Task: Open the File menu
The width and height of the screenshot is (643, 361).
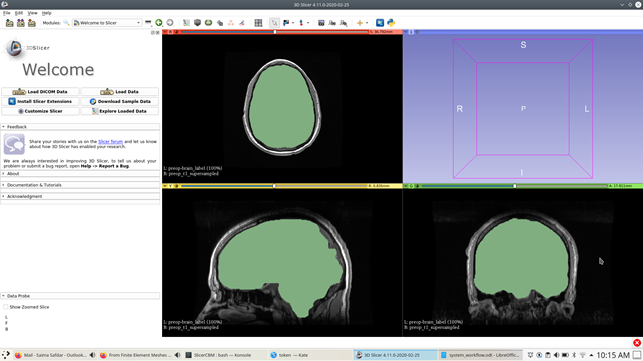Action: (x=7, y=13)
